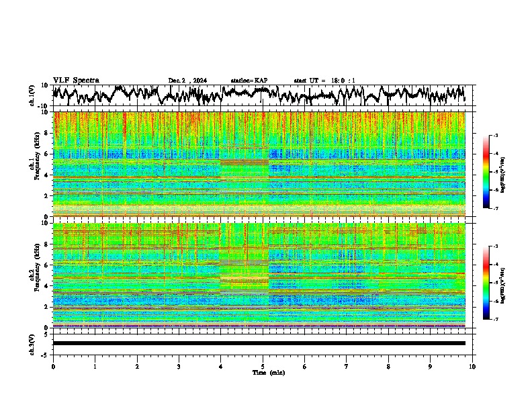Click the ch.1 spectrogram color scale bar
Viewport: 532px width, 411px height.
(x=486, y=172)
